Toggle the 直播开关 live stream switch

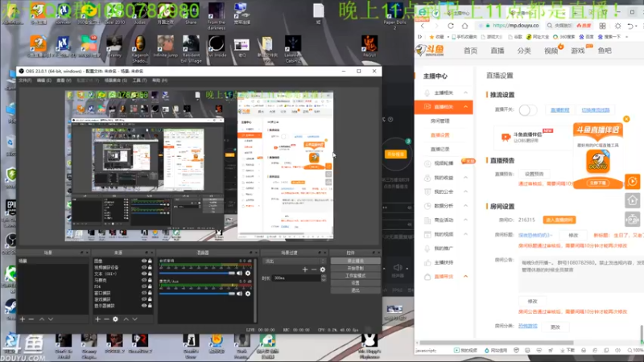point(527,110)
